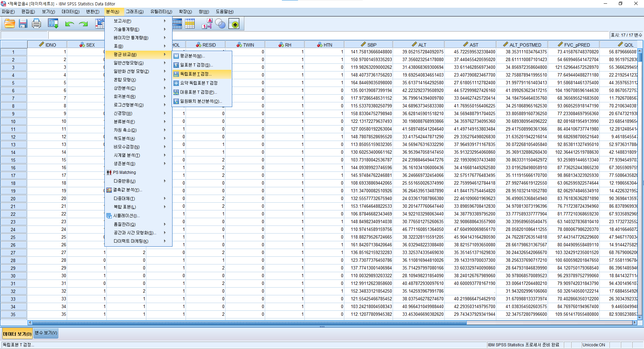Select the RESID column header
This screenshot has height=349, width=644.
click(206, 45)
